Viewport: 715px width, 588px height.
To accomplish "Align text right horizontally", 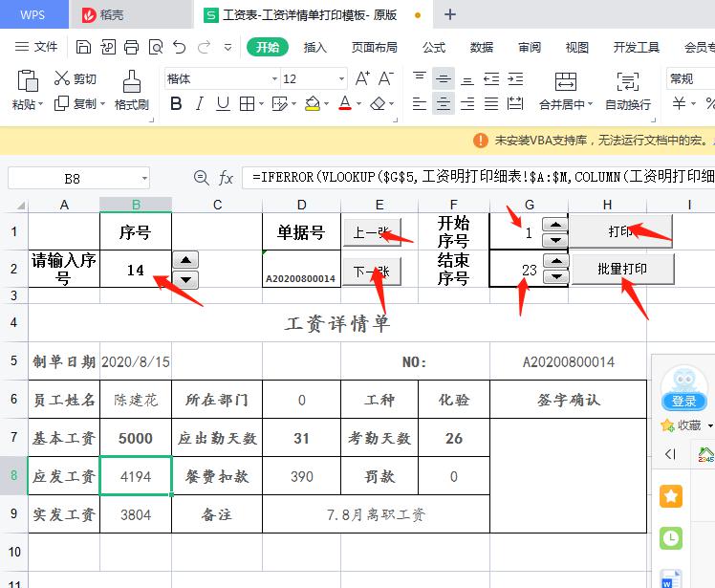I will (x=466, y=104).
